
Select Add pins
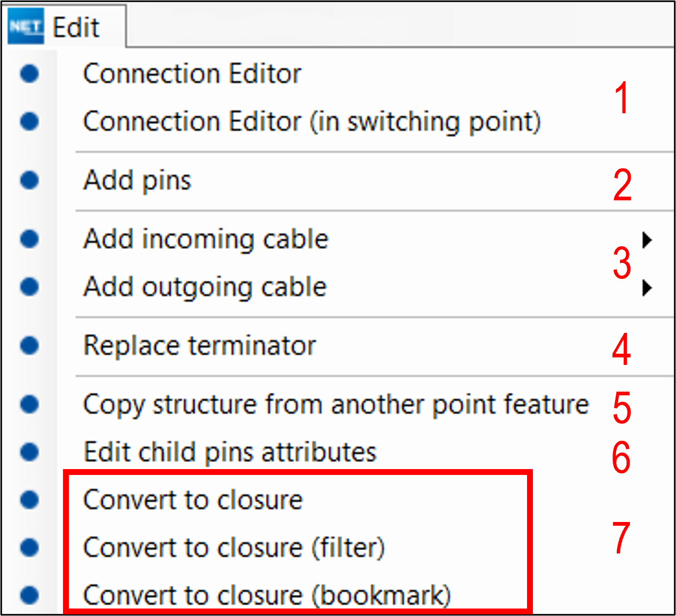pos(137,180)
